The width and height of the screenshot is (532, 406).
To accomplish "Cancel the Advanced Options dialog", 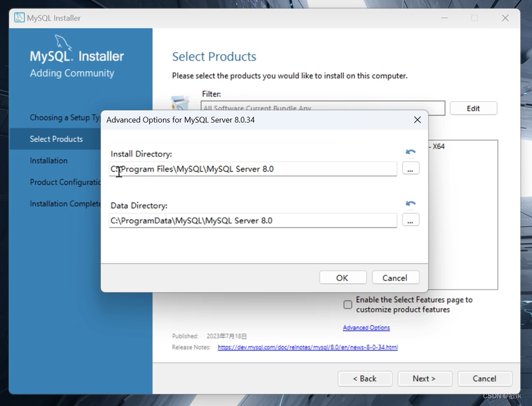I will (395, 278).
